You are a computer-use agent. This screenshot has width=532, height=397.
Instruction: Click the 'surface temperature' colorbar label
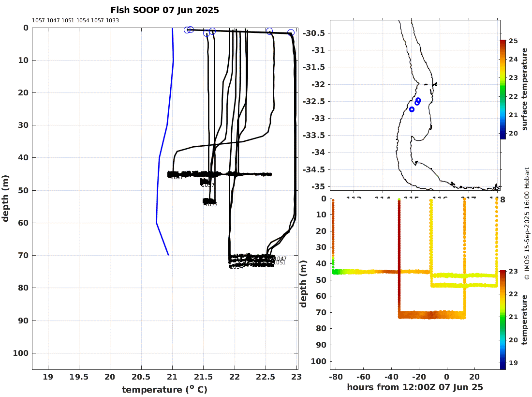(525, 89)
